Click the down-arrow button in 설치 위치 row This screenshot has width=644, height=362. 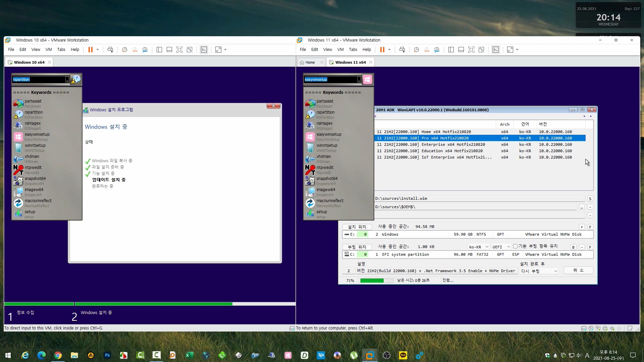(x=582, y=227)
